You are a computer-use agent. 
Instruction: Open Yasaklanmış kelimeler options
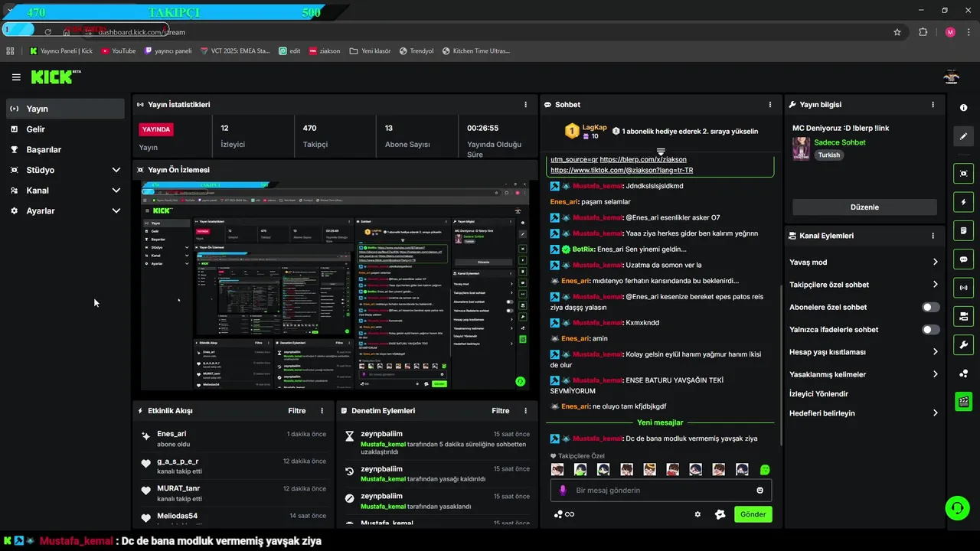point(864,374)
